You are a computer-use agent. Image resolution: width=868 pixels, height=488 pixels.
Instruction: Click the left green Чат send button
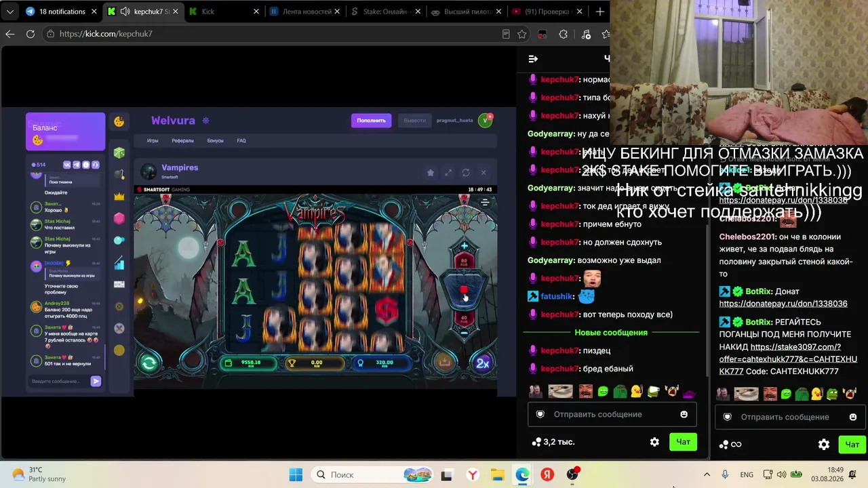[x=683, y=442]
